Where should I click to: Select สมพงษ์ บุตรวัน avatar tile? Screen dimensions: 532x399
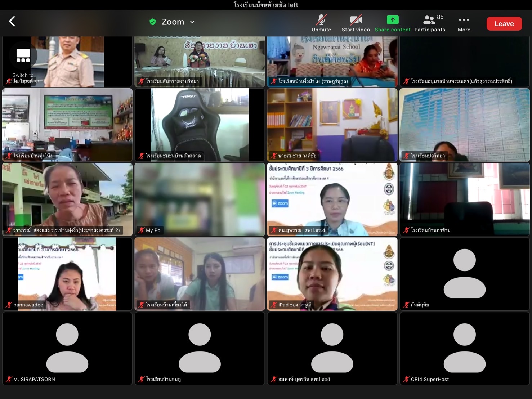click(332, 349)
